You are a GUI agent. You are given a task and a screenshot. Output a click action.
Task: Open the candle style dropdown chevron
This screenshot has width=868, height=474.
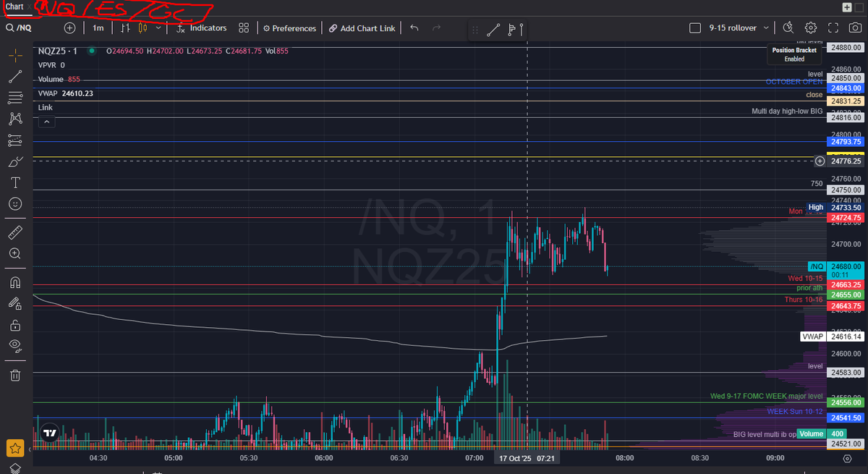(x=160, y=27)
